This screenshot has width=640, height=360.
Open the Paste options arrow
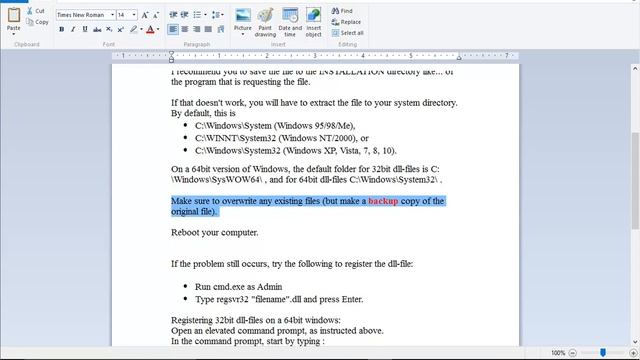point(13,34)
